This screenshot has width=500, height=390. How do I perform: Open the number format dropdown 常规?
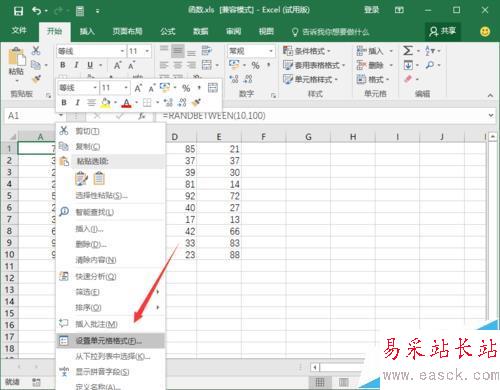tap(271, 51)
